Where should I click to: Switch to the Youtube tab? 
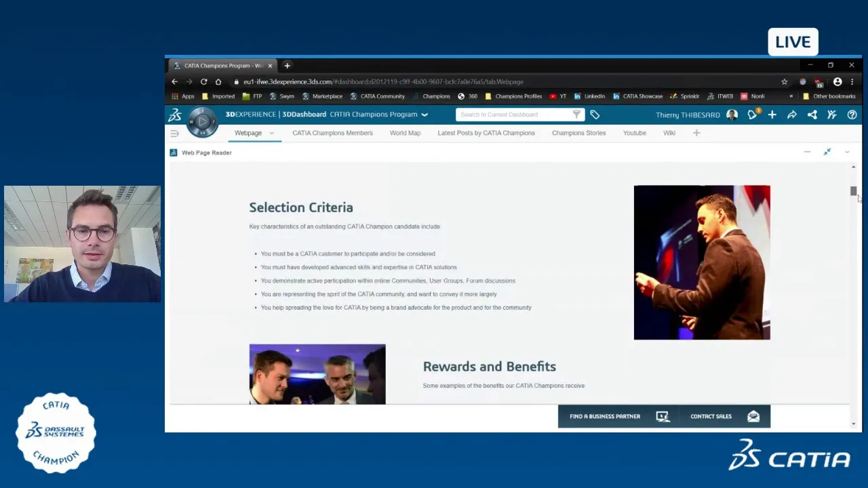click(635, 133)
